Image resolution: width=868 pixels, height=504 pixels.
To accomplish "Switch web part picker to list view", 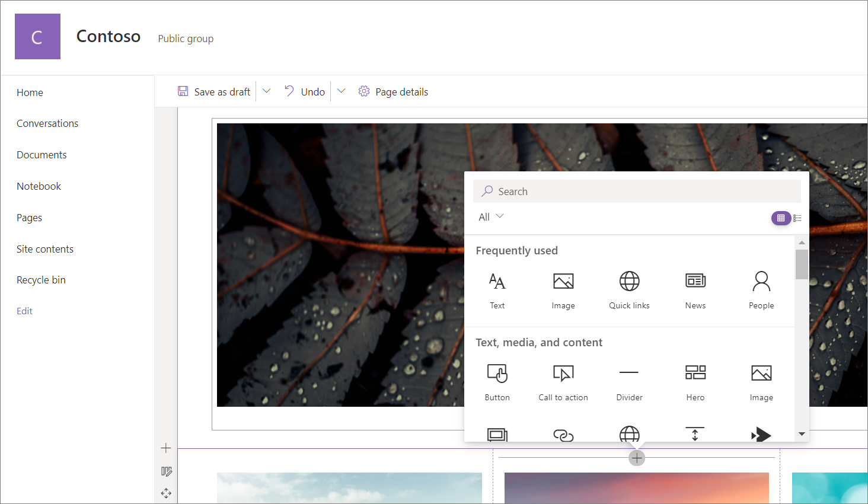I will (797, 218).
